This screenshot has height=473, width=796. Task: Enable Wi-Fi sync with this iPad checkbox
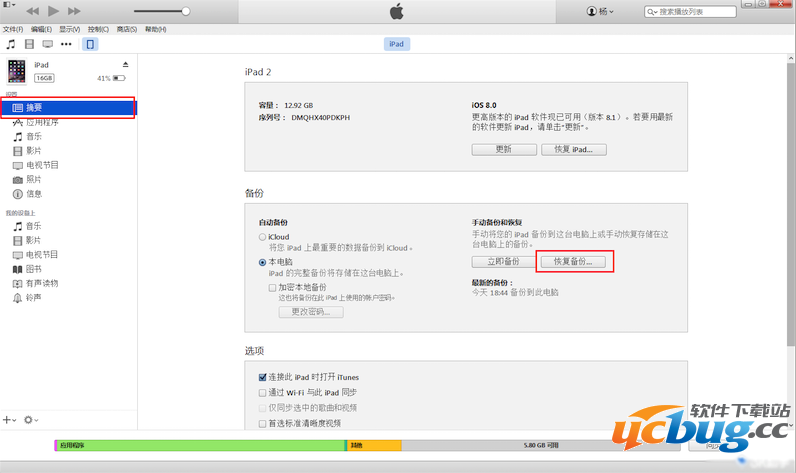coord(263,393)
